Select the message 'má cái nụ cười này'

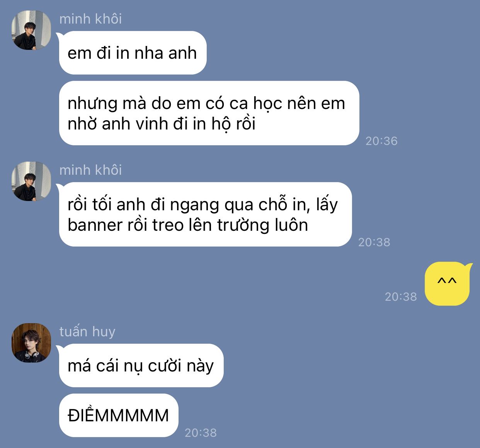pos(141,366)
